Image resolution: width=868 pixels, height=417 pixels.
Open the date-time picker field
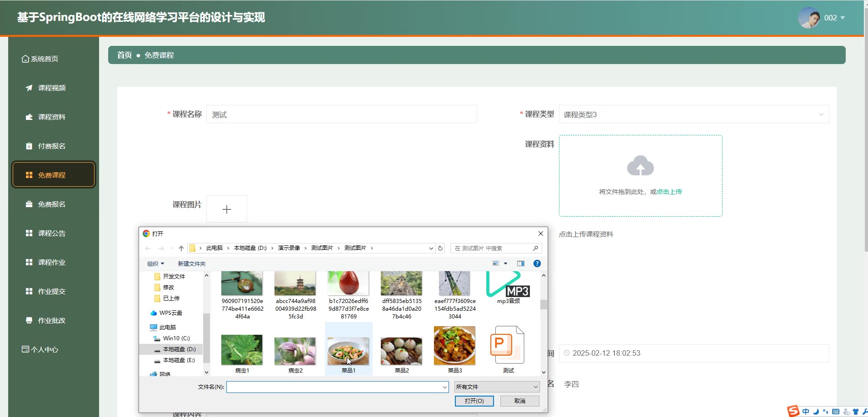pyautogui.click(x=694, y=353)
